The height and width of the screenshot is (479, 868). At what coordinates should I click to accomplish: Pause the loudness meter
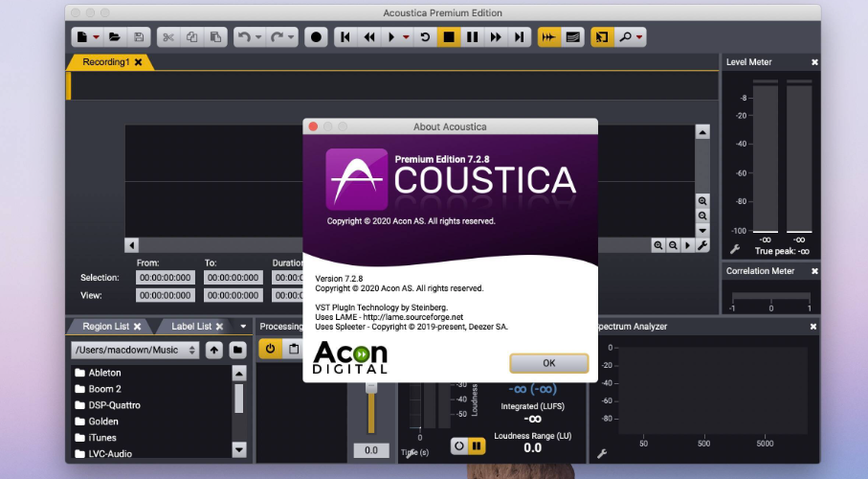coord(477,445)
